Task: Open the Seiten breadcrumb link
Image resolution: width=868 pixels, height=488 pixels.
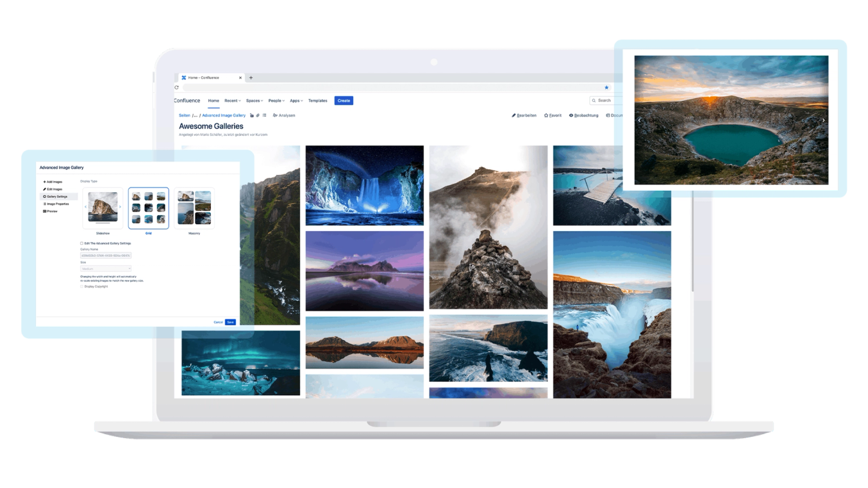Action: (185, 115)
